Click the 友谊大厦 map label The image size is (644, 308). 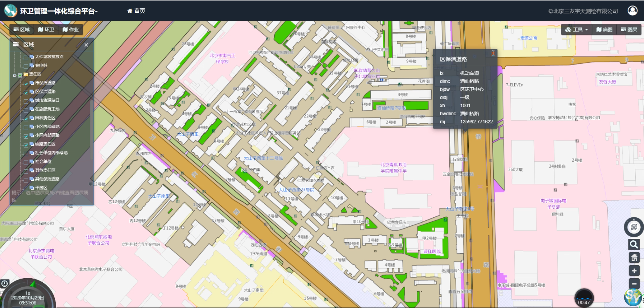coord(607,82)
